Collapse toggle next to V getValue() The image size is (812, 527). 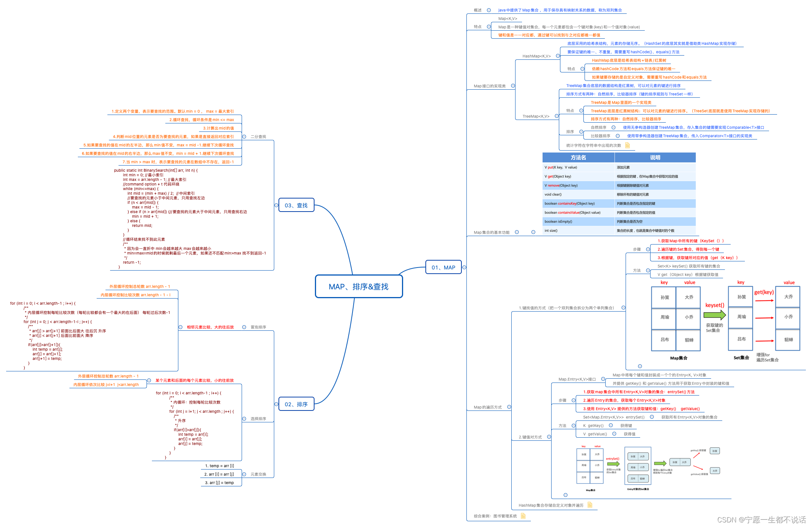pyautogui.click(x=614, y=434)
